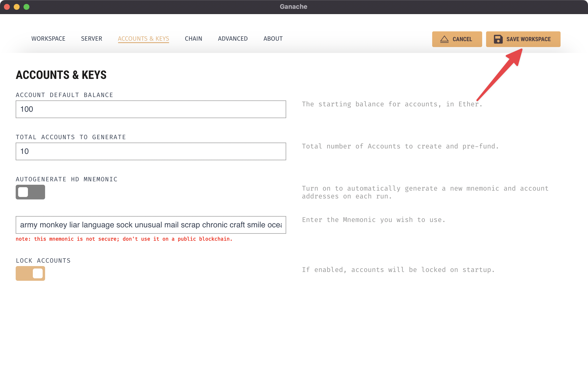Close the Ganache window
This screenshot has height=392, width=588.
[7, 7]
